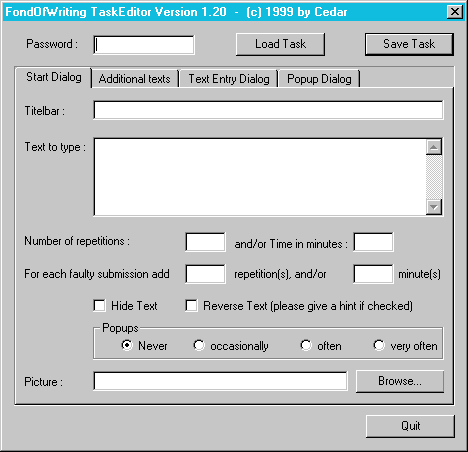Focus the Password input field
468x452 pixels.
click(144, 45)
